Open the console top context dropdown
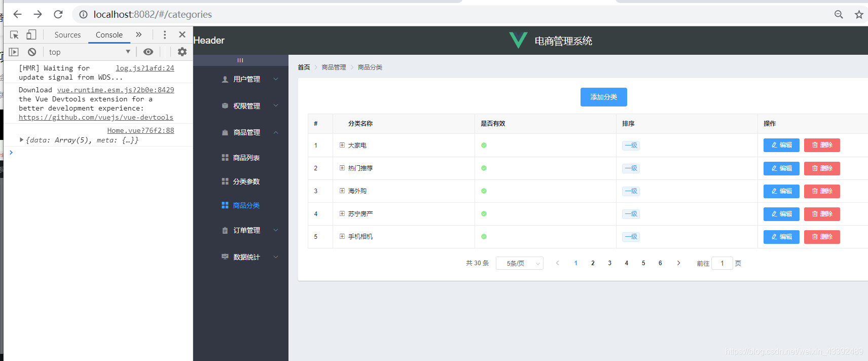 point(89,52)
